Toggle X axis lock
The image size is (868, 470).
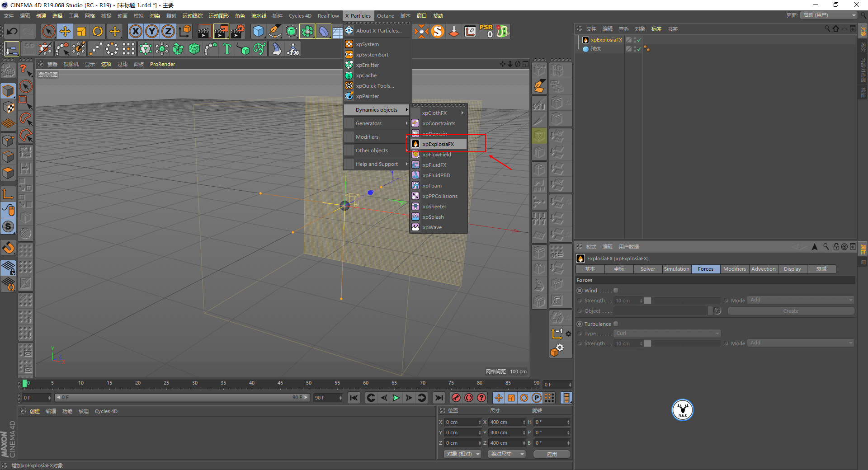point(135,31)
